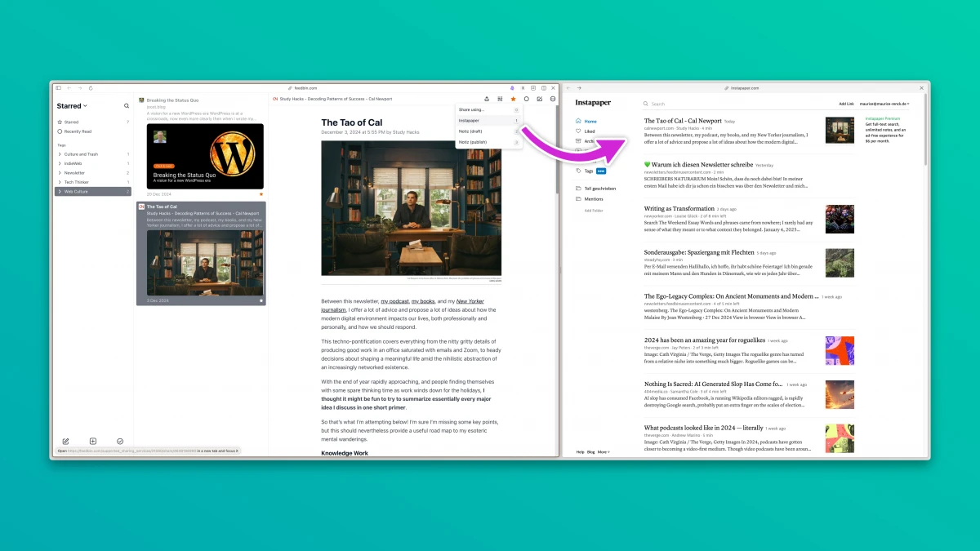Click the edit pencil icon at Feedbin's sidebar bottom
980x551 pixels.
[x=66, y=442]
